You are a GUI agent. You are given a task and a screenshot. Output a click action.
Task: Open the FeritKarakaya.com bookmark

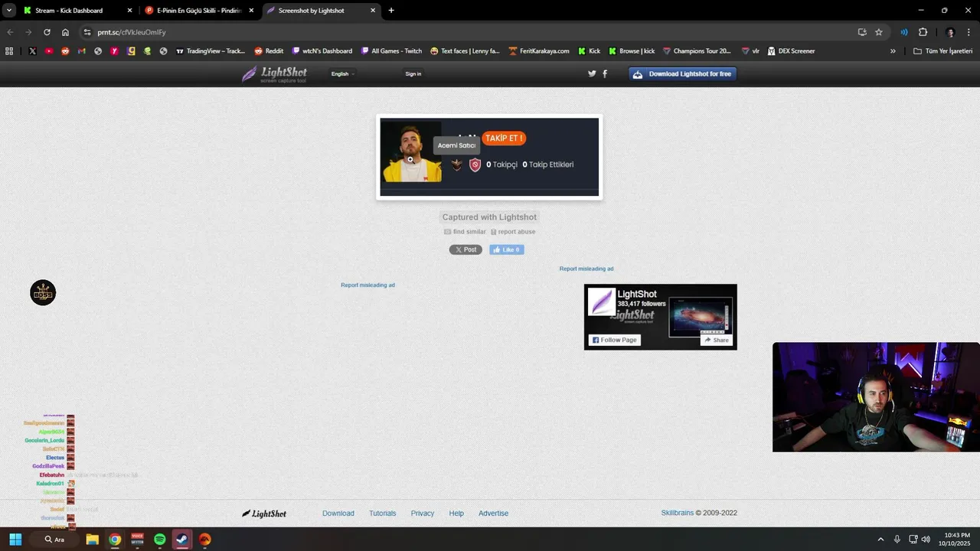pyautogui.click(x=539, y=51)
